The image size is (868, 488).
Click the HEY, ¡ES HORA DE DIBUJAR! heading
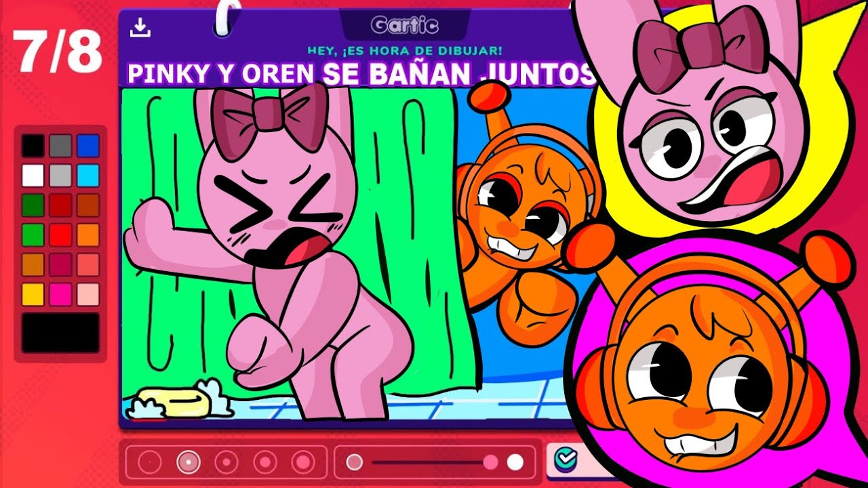coord(405,50)
